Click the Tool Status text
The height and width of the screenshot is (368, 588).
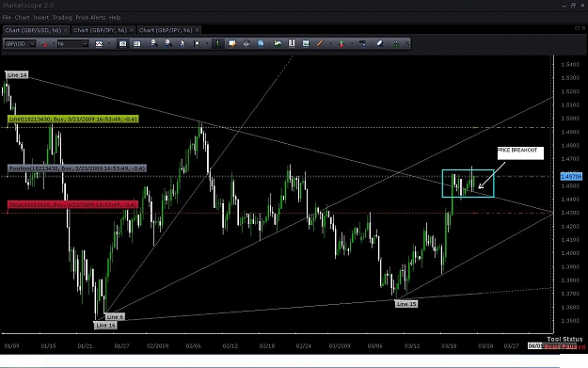(x=564, y=339)
